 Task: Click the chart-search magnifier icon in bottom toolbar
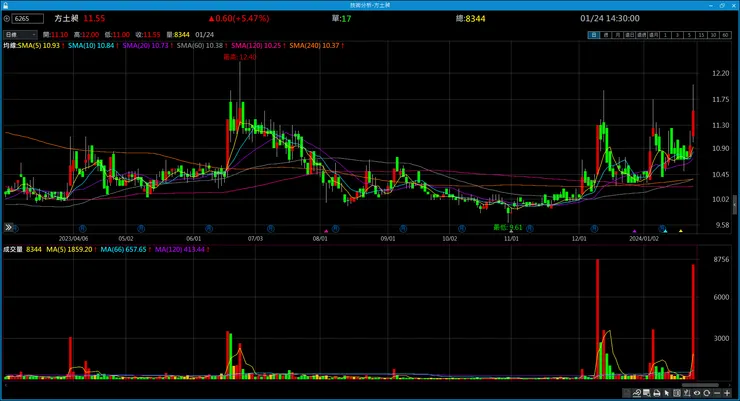pos(636,393)
